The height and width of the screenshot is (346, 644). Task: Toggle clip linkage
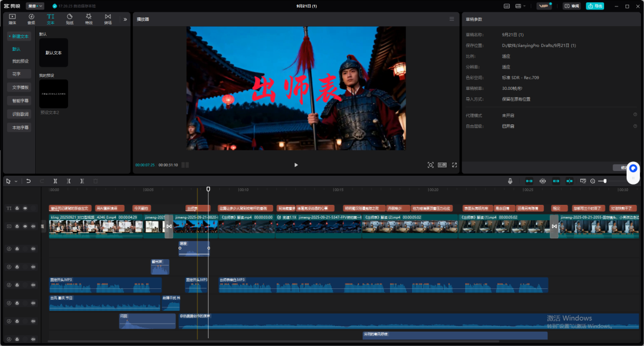pos(556,181)
